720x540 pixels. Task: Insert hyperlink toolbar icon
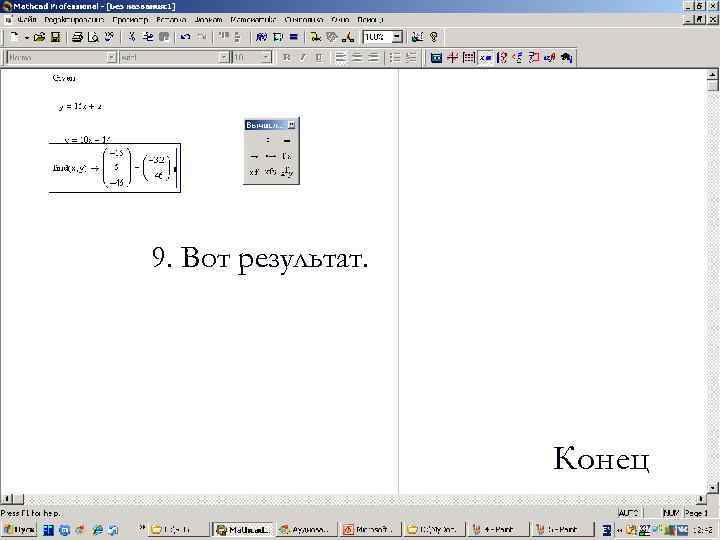(315, 37)
